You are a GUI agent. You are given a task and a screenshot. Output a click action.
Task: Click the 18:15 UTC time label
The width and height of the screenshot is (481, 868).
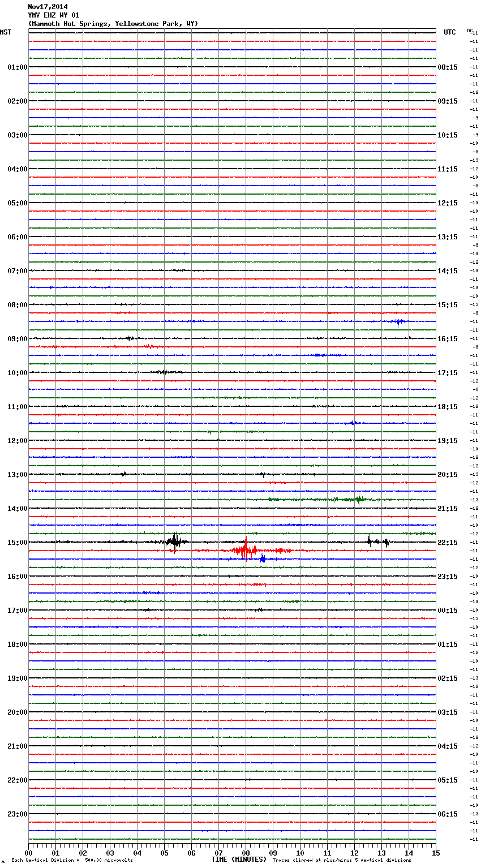448,407
